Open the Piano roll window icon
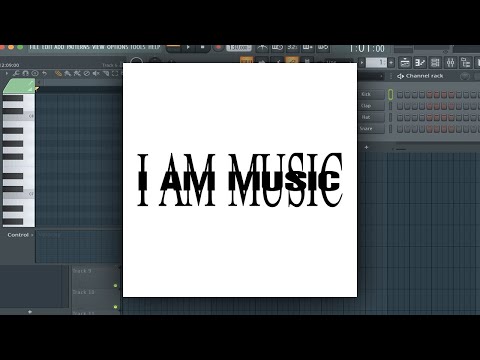Screen dimensions: 480x360 [420, 62]
